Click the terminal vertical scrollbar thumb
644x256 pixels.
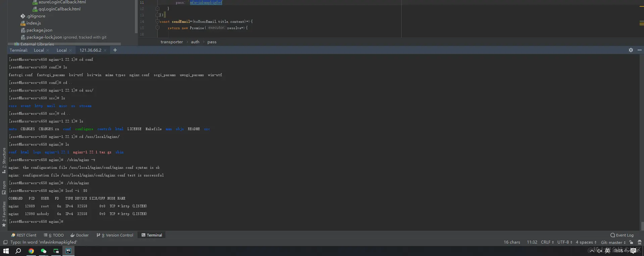(642, 226)
